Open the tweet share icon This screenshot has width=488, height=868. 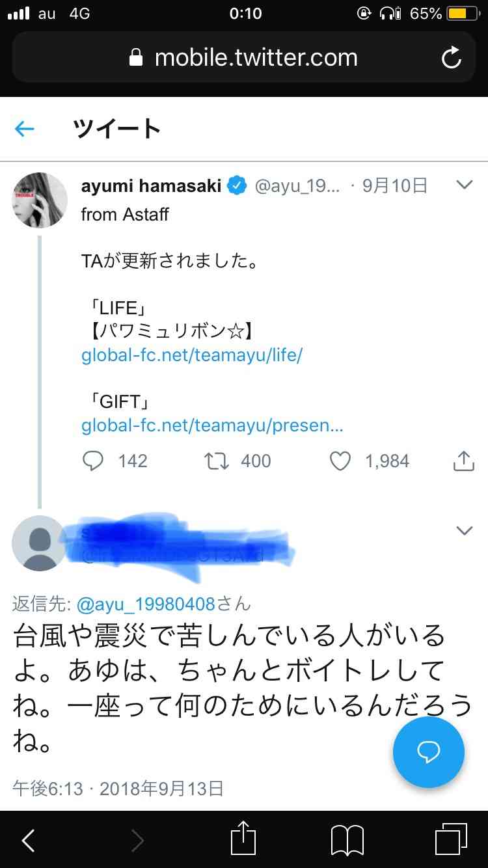(463, 461)
